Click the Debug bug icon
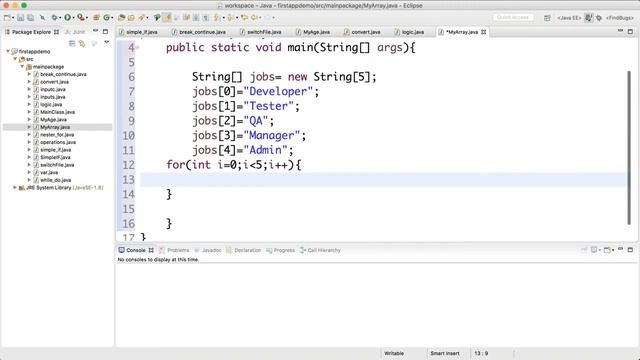This screenshot has height=360, width=640. pyautogui.click(x=54, y=18)
